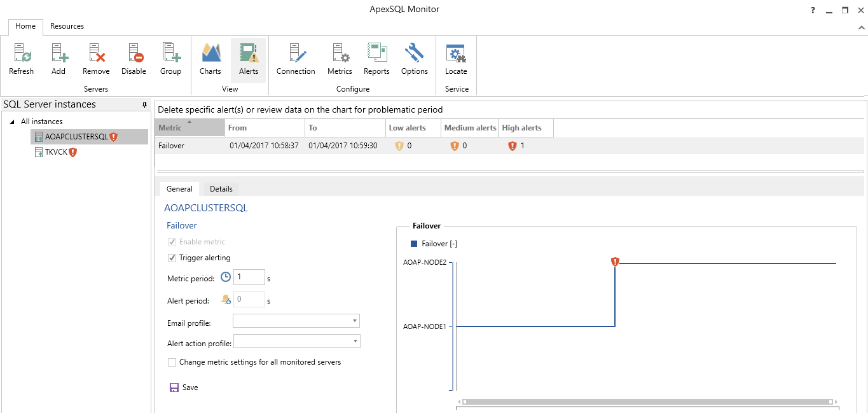Image resolution: width=868 pixels, height=413 pixels.
Task: Click the Metric period clock icon
Action: tap(226, 277)
